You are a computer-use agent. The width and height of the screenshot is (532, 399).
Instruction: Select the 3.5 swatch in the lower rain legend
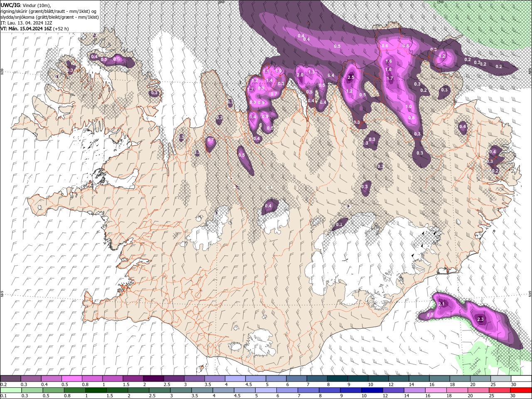[202, 390]
